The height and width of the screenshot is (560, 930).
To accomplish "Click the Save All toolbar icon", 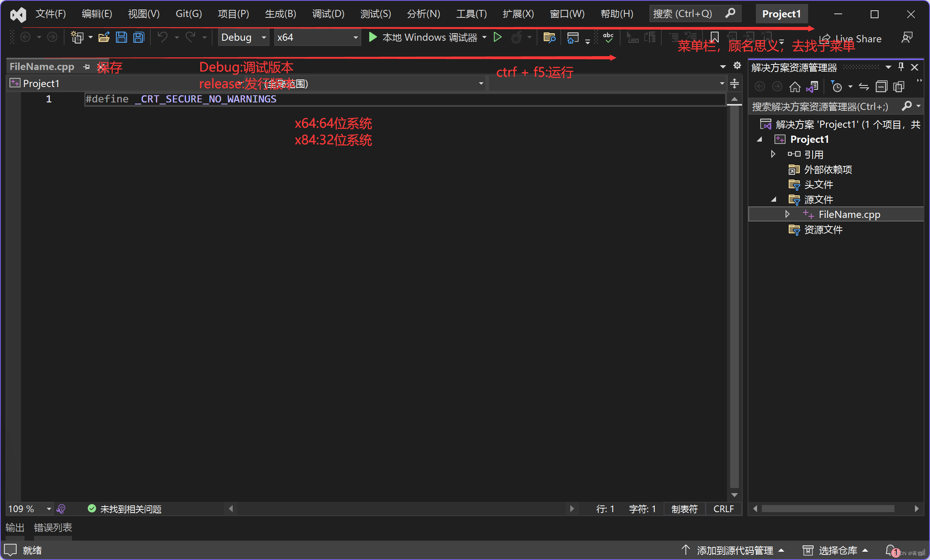I will click(x=139, y=38).
